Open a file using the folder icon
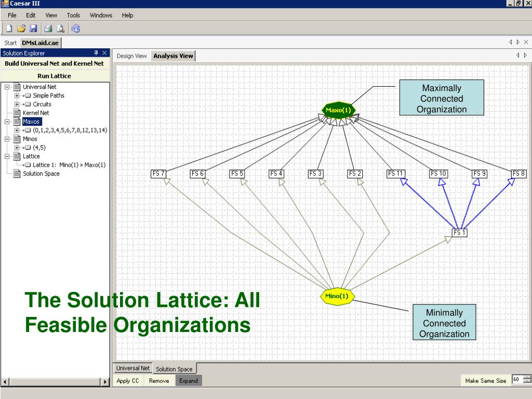This screenshot has width=532, height=399. 21,29
